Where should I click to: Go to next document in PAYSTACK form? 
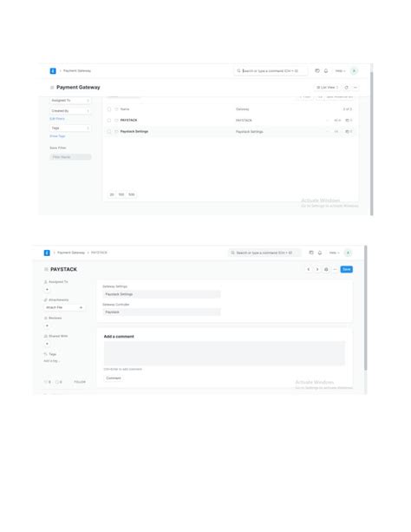[x=317, y=269]
